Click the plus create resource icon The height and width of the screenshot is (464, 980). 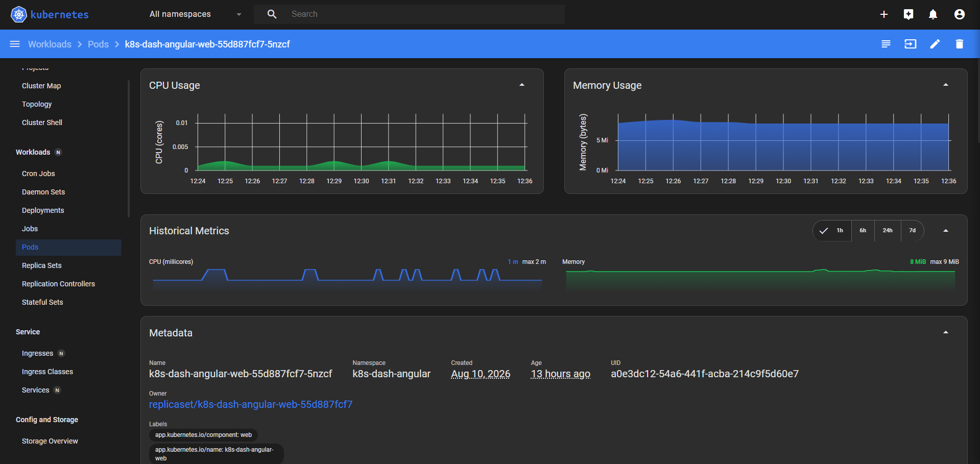884,14
